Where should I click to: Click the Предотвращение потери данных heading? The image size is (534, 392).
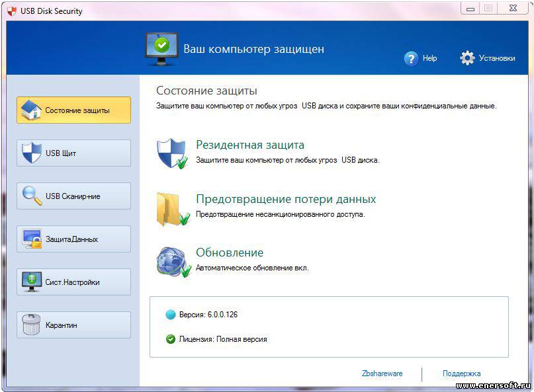click(286, 199)
